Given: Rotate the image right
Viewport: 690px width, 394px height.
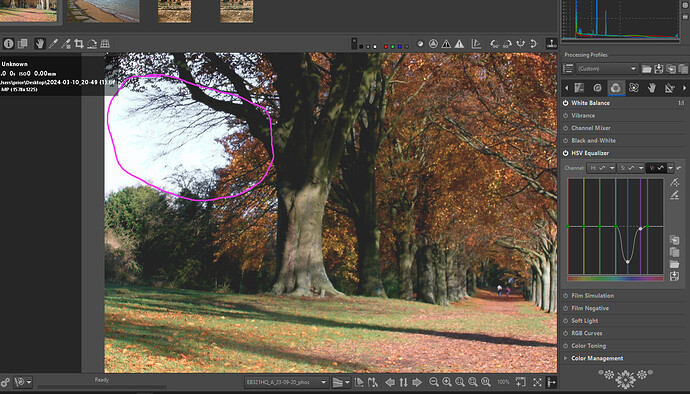Looking at the screenshot, I should (507, 44).
